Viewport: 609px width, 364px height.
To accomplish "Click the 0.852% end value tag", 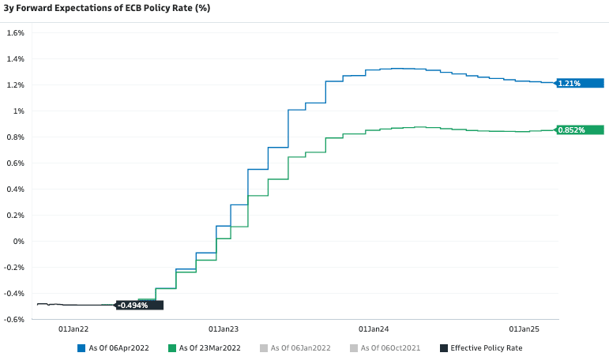I will pyautogui.click(x=580, y=129).
